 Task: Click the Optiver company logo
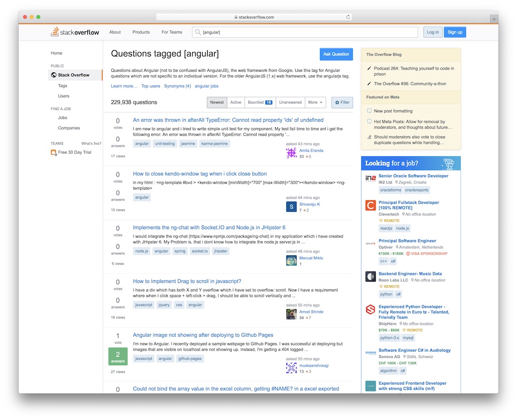(371, 244)
